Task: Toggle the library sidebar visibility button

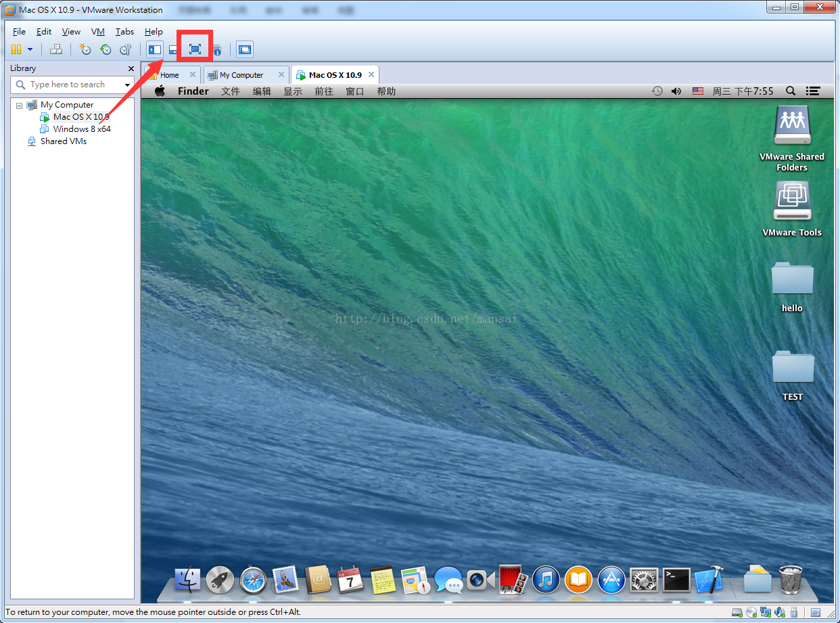Action: tap(155, 49)
